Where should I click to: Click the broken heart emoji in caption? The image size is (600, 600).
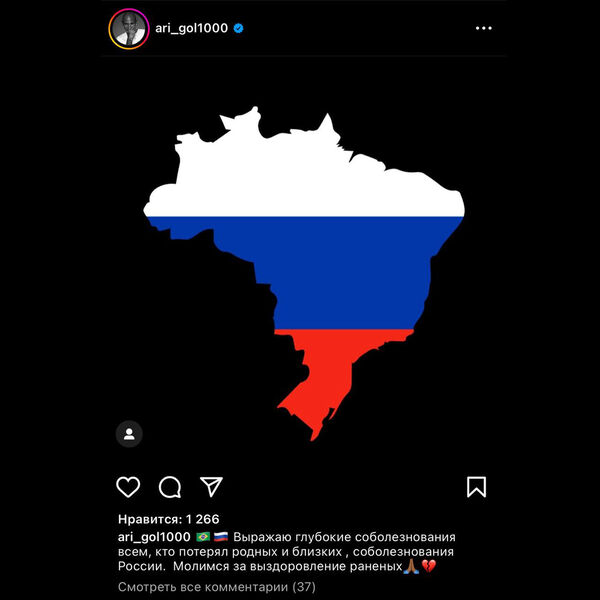[429, 566]
